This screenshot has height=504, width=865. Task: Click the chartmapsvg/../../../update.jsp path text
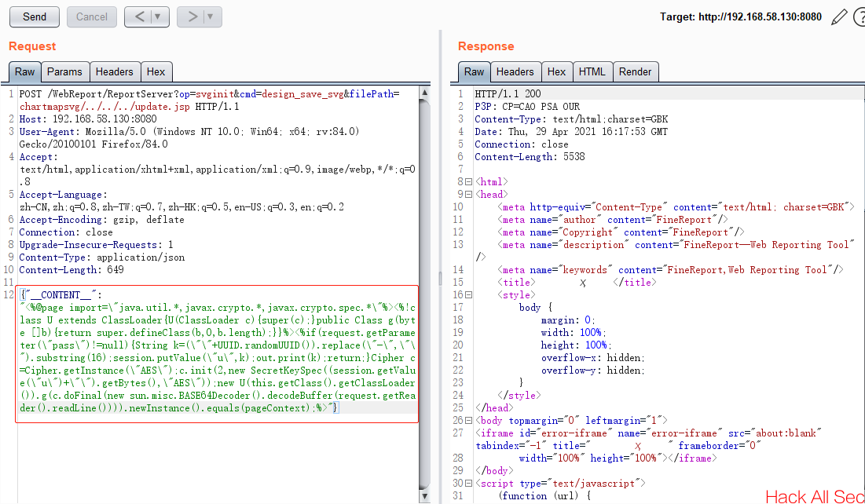coord(106,107)
